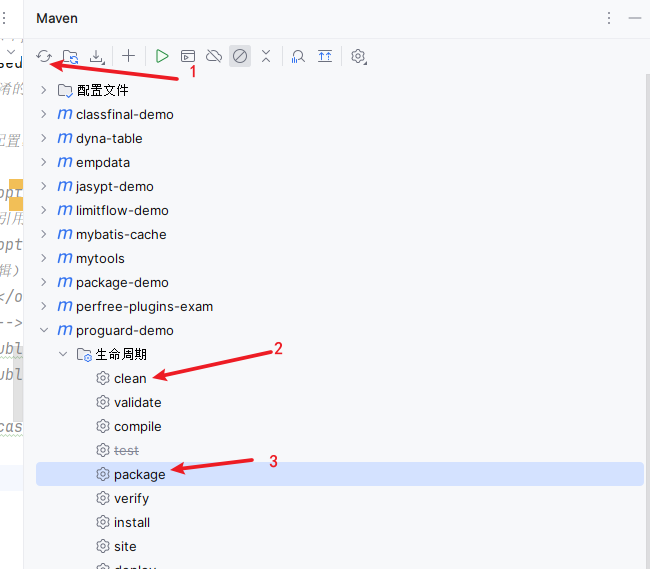Click the Maven tree vertical scrollbar
Screen dimensions: 650x569
point(647,321)
